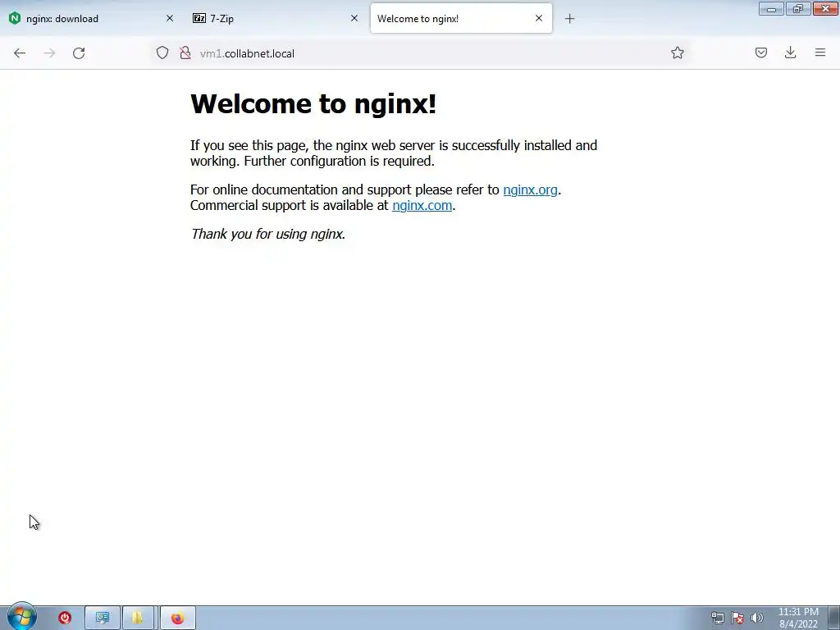840x630 pixels.
Task: Select the Welcome to nginx! tab
Action: point(461,19)
